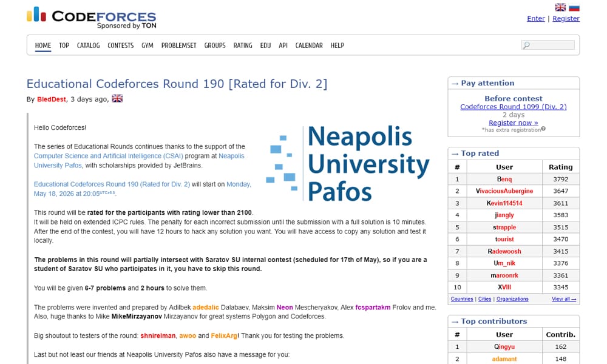This screenshot has height=364, width=607.
Task: Open fcspartakm's profile link
Action: coord(373,308)
